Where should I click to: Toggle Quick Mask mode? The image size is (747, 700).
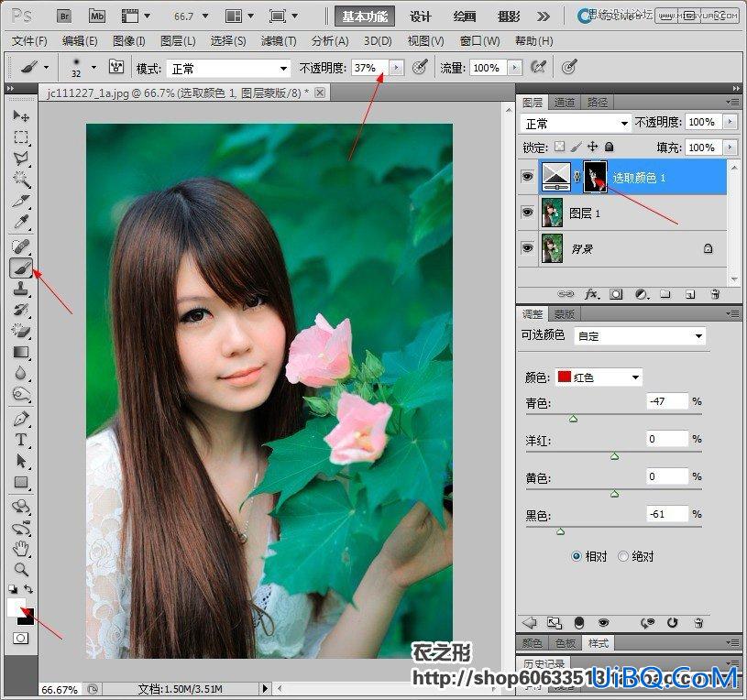click(x=20, y=638)
